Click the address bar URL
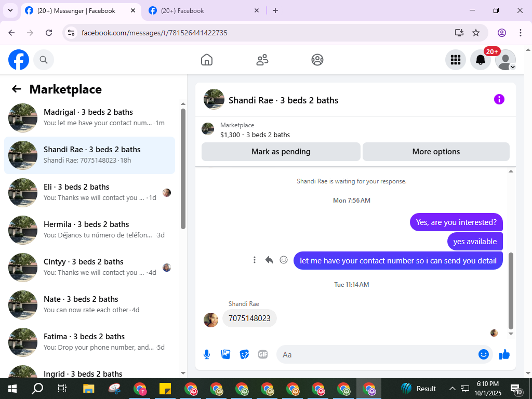The image size is (532, 399). pyautogui.click(x=154, y=33)
